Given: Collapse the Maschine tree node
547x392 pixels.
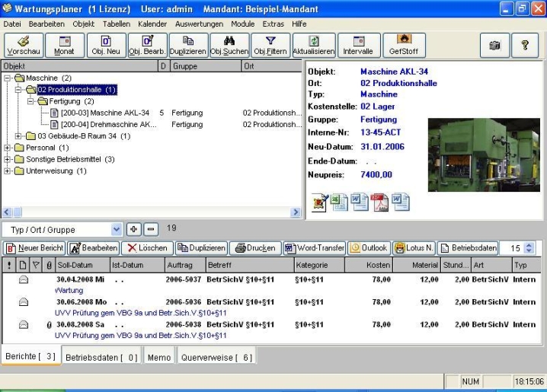Looking at the screenshot, I should click(x=8, y=78).
